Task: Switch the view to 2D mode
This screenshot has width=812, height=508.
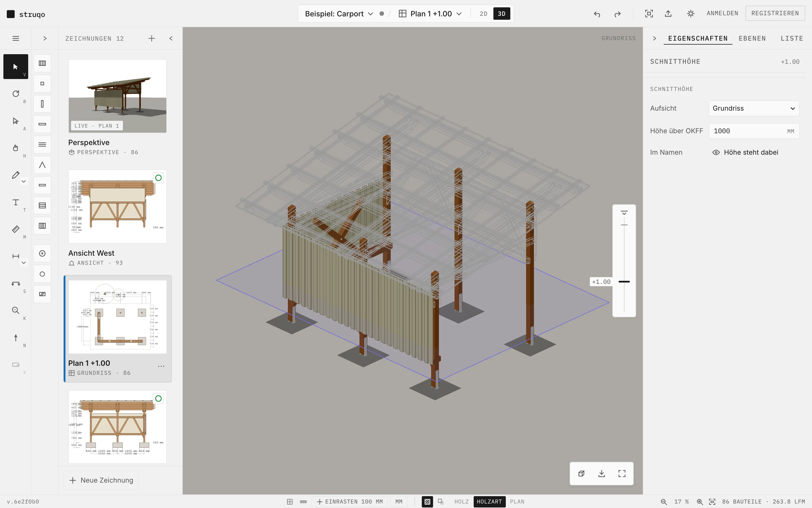Action: point(483,14)
